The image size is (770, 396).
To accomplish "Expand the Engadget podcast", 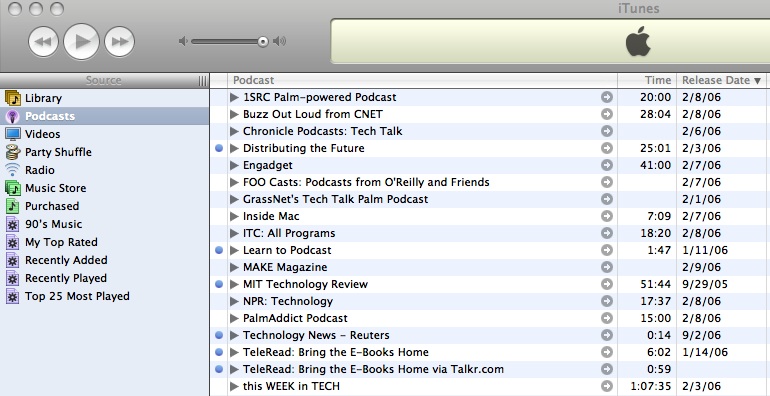I will click(x=234, y=165).
